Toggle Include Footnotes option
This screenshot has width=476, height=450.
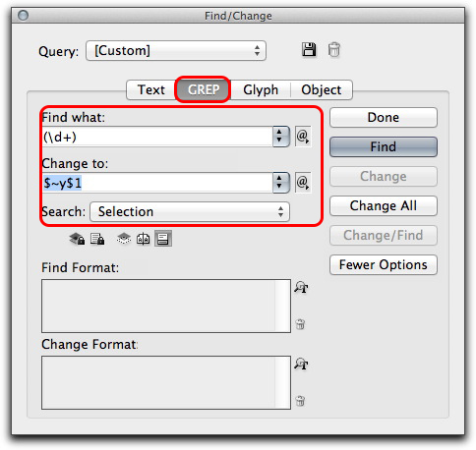pyautogui.click(x=163, y=239)
